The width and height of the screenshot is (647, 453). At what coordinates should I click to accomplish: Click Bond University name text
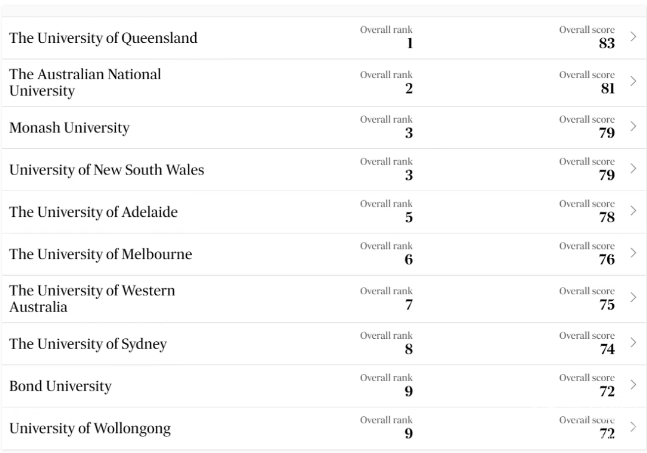tap(60, 386)
